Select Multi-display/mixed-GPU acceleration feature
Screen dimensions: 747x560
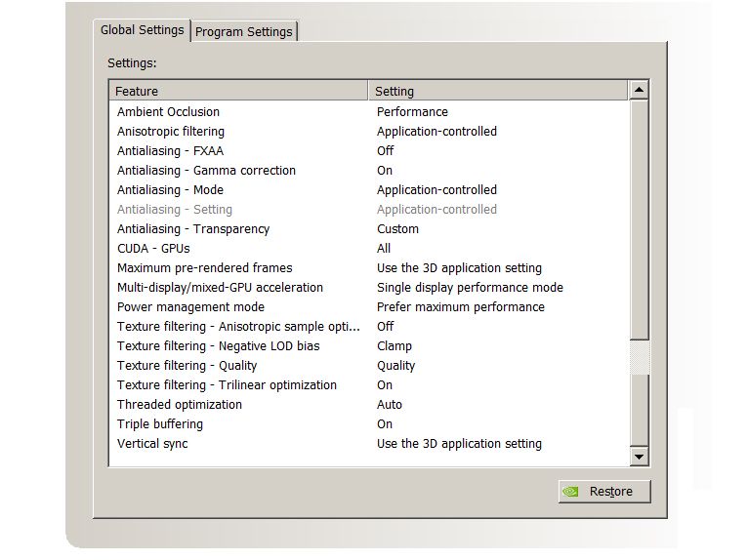220,288
